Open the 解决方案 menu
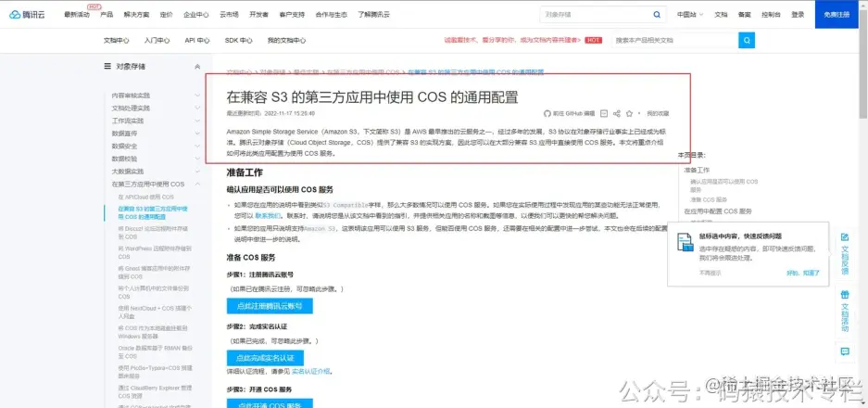The width and height of the screenshot is (868, 408). pyautogui.click(x=136, y=15)
